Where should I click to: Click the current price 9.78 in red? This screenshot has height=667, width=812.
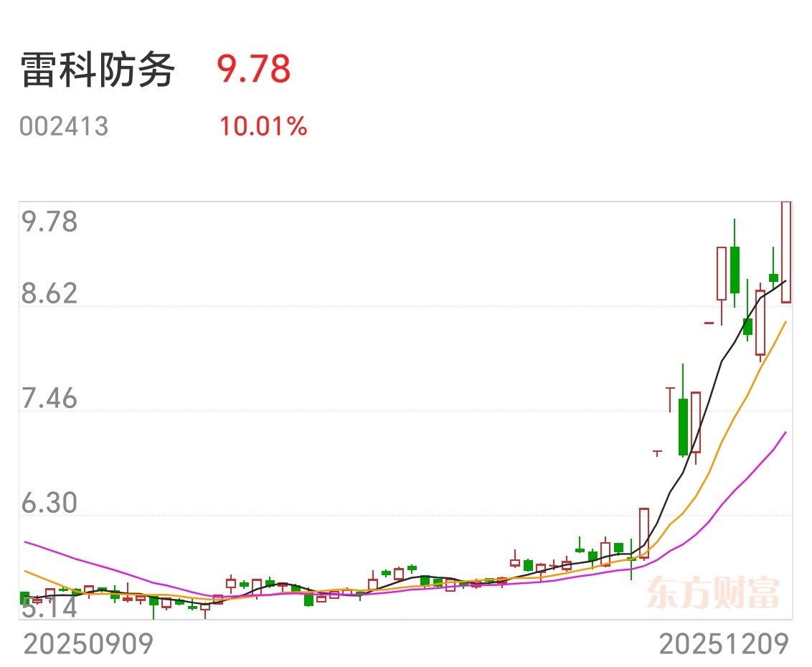pyautogui.click(x=253, y=69)
